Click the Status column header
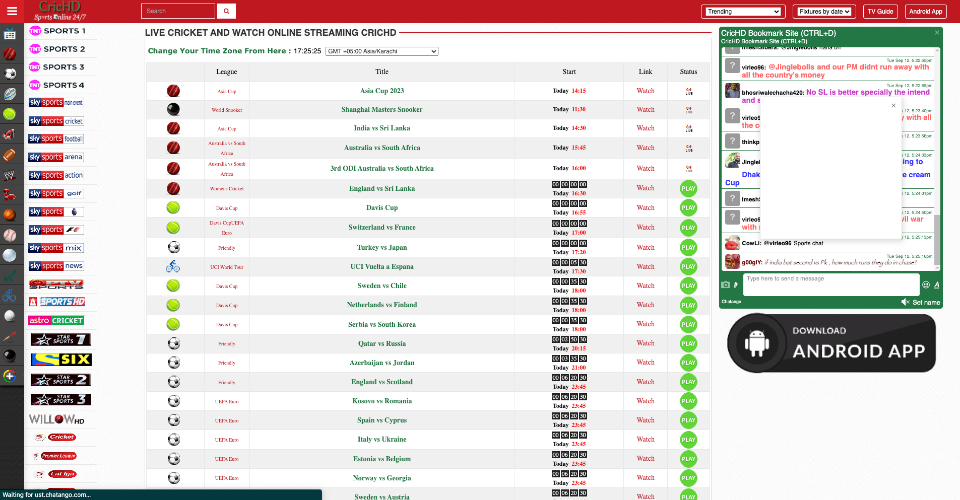The image size is (960, 500). (688, 72)
